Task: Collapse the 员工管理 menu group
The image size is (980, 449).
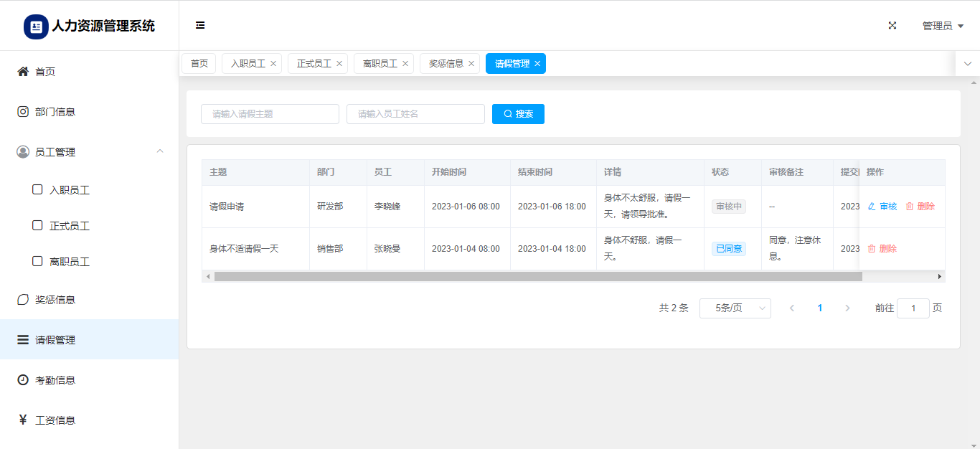Action: tap(160, 151)
